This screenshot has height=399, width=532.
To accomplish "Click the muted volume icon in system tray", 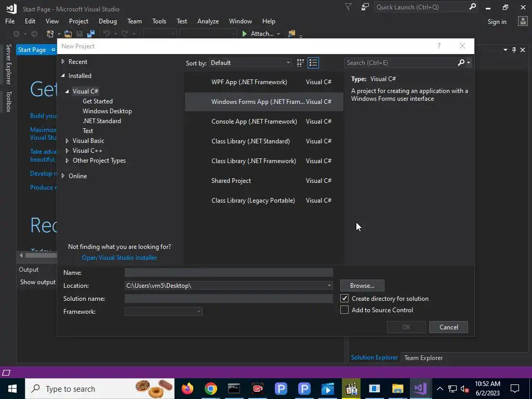I will 465,389.
